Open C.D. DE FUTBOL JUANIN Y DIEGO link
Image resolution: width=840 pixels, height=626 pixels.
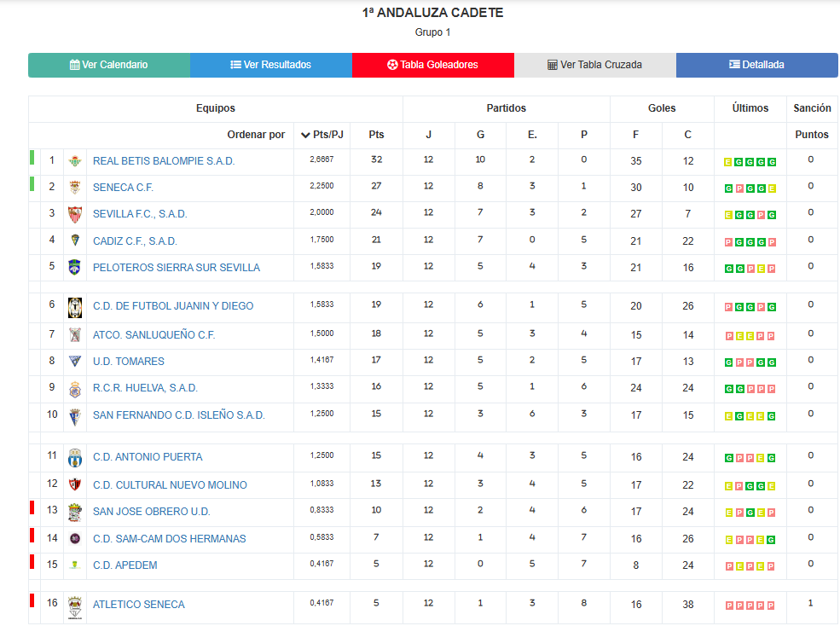(173, 306)
